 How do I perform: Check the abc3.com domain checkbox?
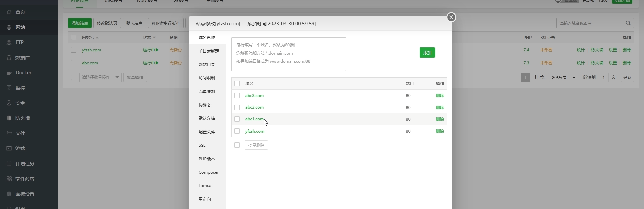(237, 95)
